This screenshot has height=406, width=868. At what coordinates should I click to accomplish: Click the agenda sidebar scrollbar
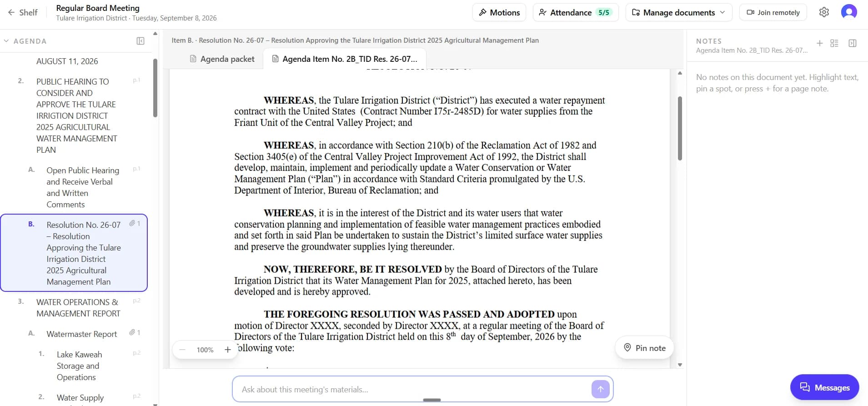155,88
